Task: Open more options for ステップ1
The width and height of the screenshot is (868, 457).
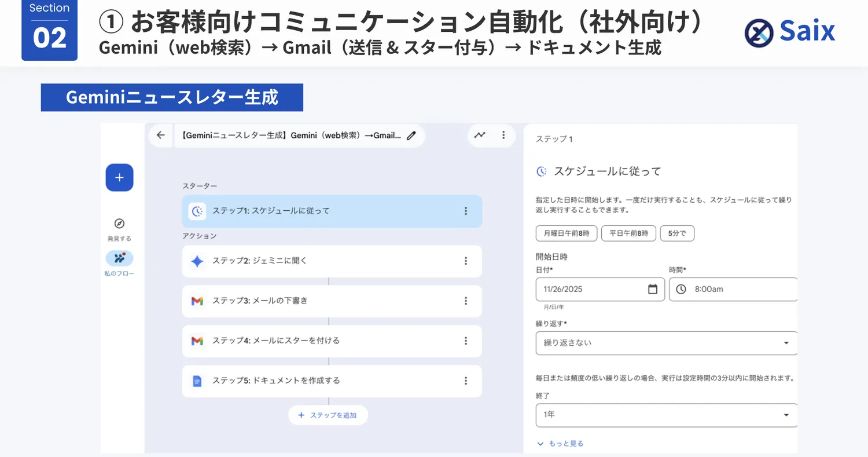Action: point(466,211)
